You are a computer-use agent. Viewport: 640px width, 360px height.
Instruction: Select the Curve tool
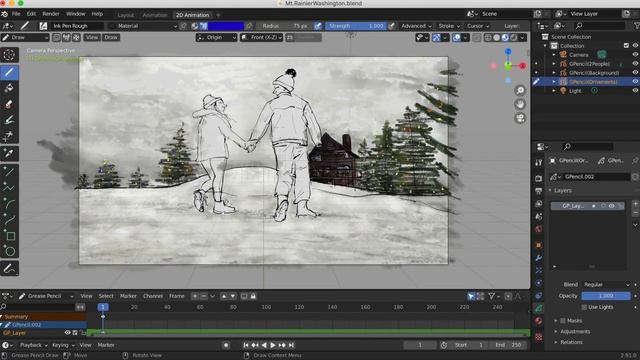[x=9, y=219]
